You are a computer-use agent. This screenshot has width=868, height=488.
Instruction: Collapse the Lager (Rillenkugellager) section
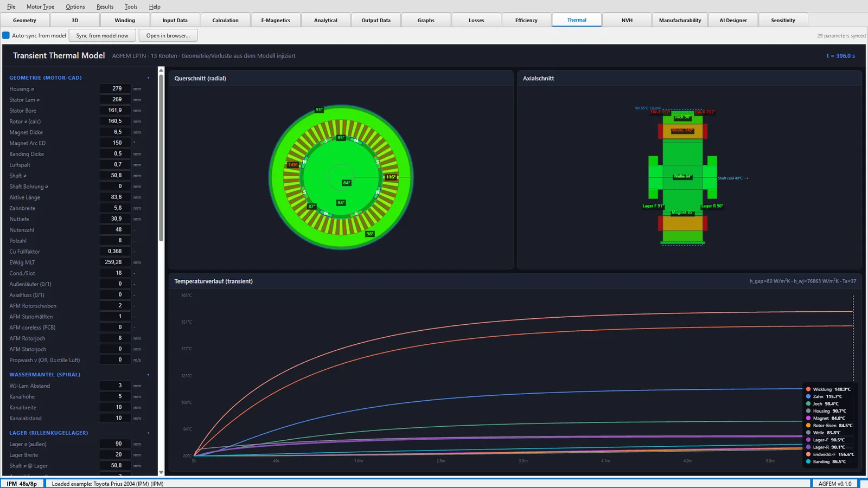[x=148, y=433]
